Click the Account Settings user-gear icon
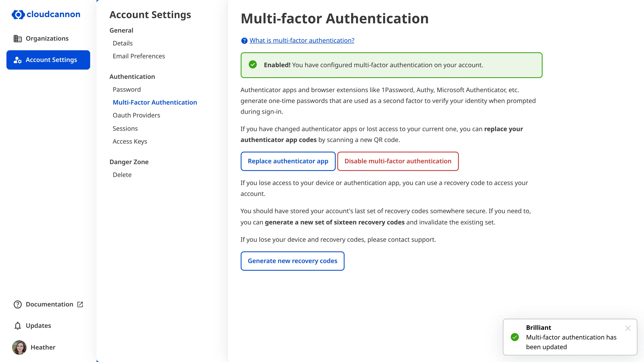The width and height of the screenshot is (644, 362). point(18,60)
